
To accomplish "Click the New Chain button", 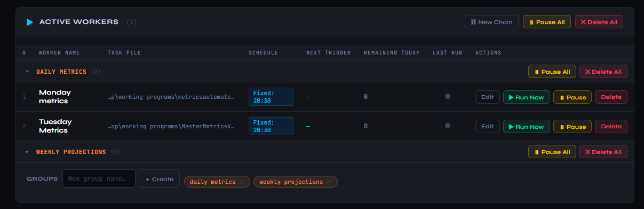I will coord(491,22).
